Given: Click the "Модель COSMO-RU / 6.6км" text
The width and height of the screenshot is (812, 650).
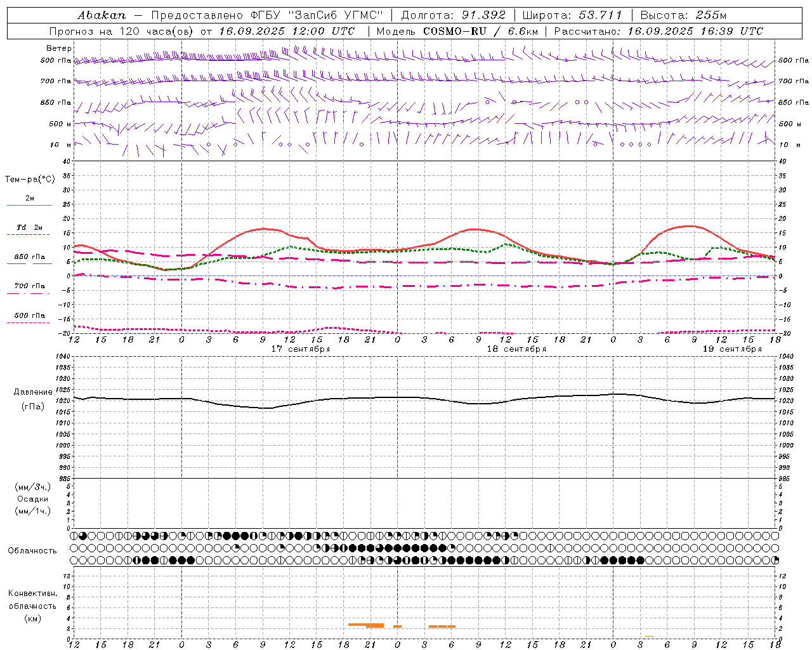Looking at the screenshot, I should pyautogui.click(x=457, y=31).
